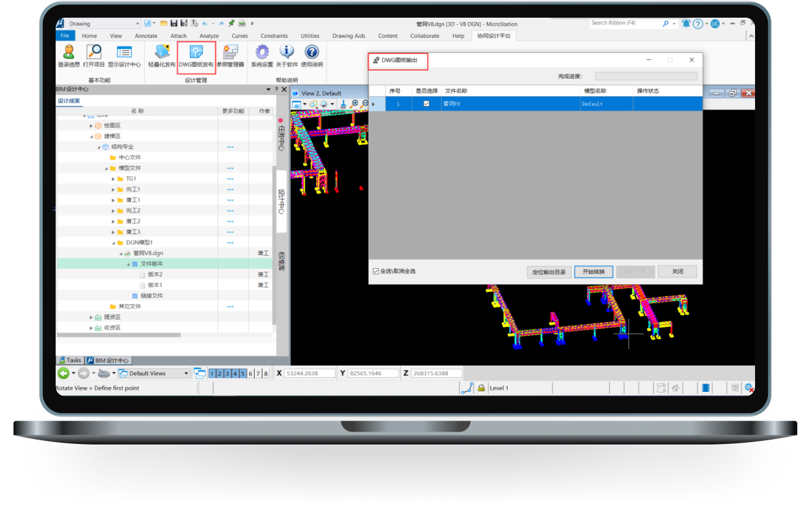
Task: Toggle the 全选/取消全选 checkbox
Action: click(376, 271)
